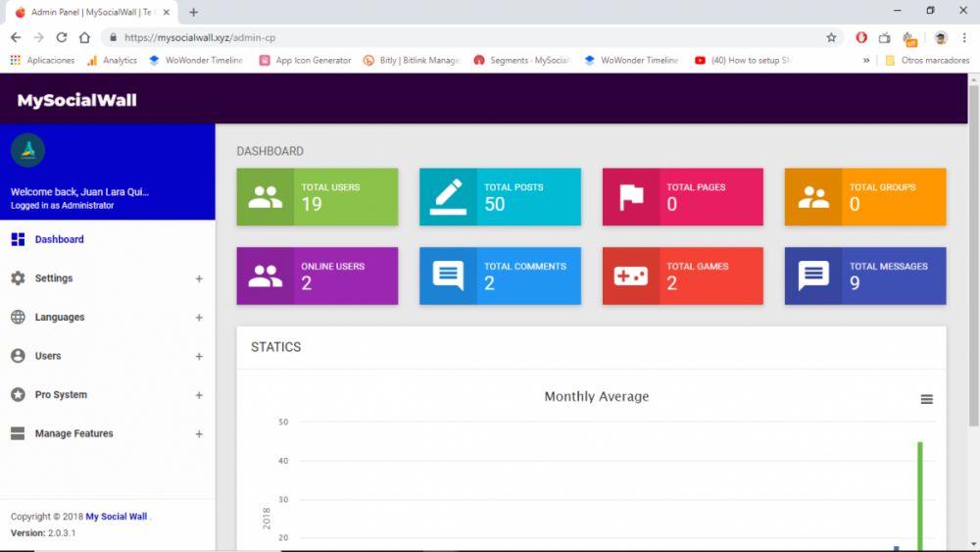The width and height of the screenshot is (980, 552).
Task: Reload the page
Action: [61, 37]
